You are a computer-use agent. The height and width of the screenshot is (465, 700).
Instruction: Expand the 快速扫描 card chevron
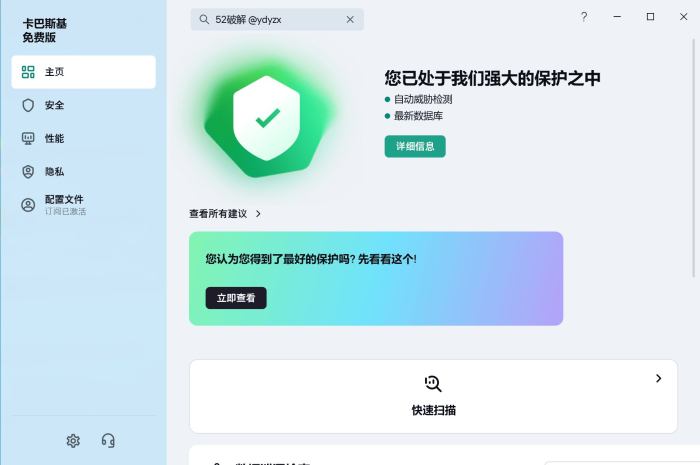pyautogui.click(x=658, y=378)
